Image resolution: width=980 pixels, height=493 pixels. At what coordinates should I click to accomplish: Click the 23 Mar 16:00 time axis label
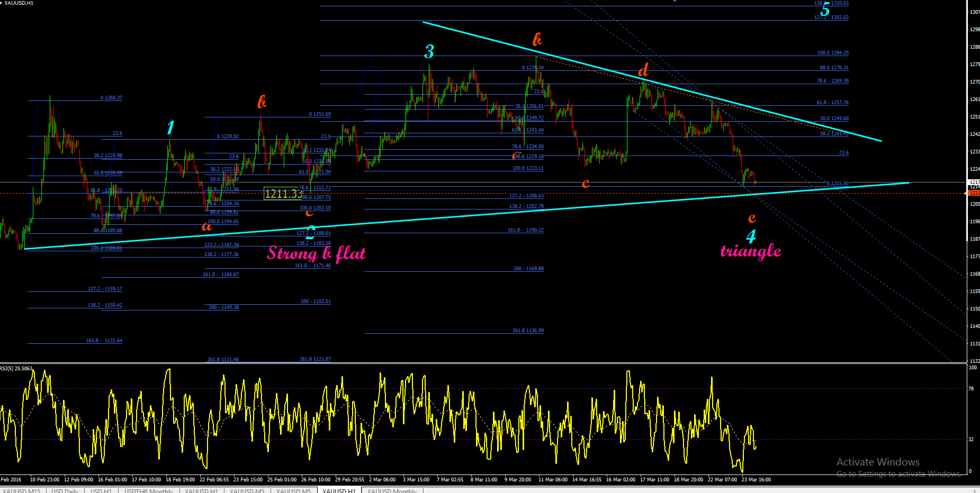click(756, 480)
